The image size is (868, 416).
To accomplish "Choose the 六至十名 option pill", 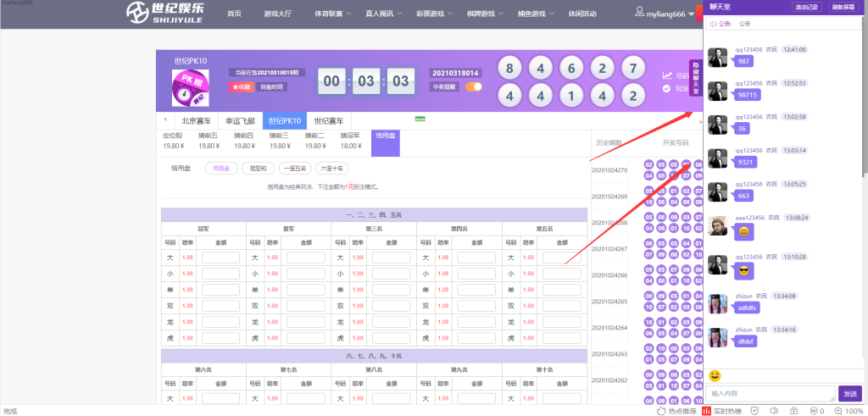I will (332, 168).
